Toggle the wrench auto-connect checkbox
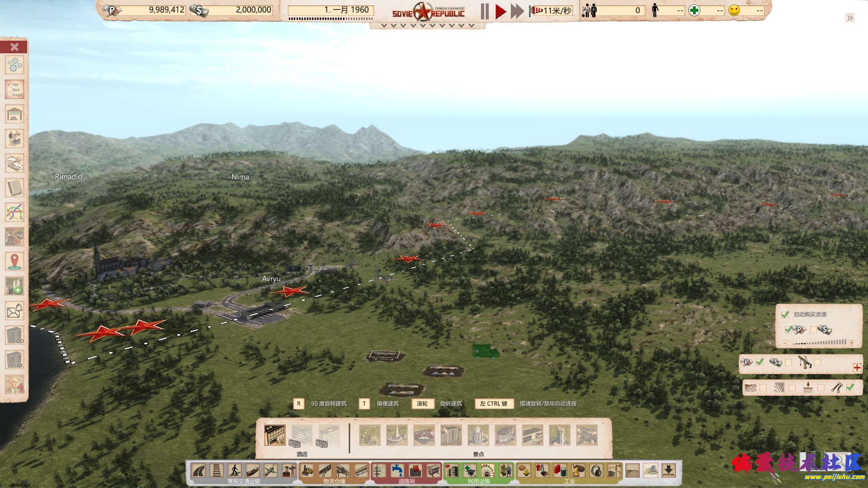Screen dimensions: 868x488 (x=850, y=387)
